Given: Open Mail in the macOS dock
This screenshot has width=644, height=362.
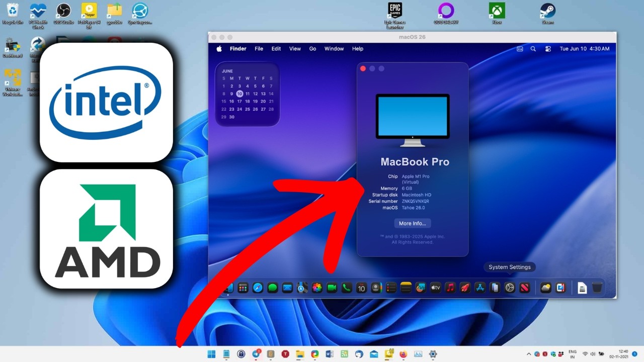Looking at the screenshot, I should (x=287, y=288).
